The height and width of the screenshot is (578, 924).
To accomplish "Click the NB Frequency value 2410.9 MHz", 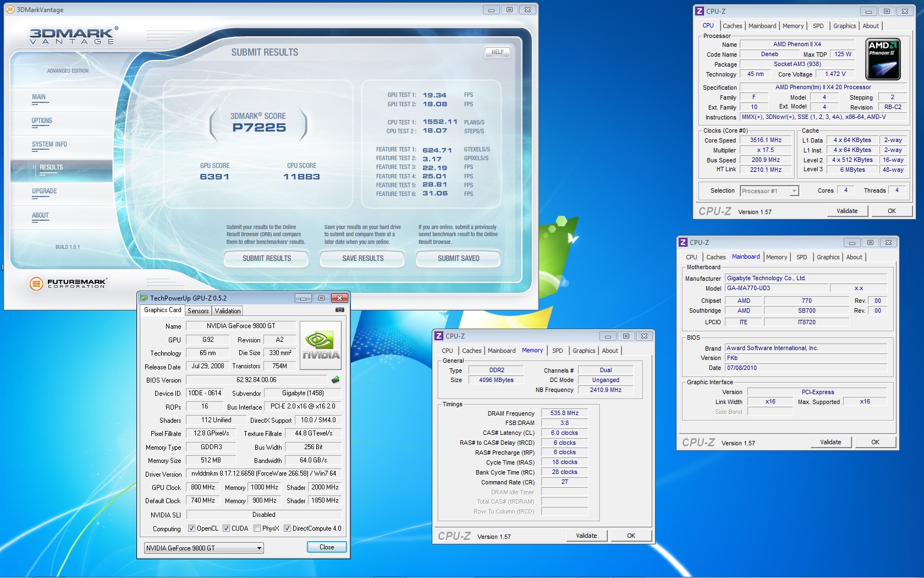I will tap(606, 390).
